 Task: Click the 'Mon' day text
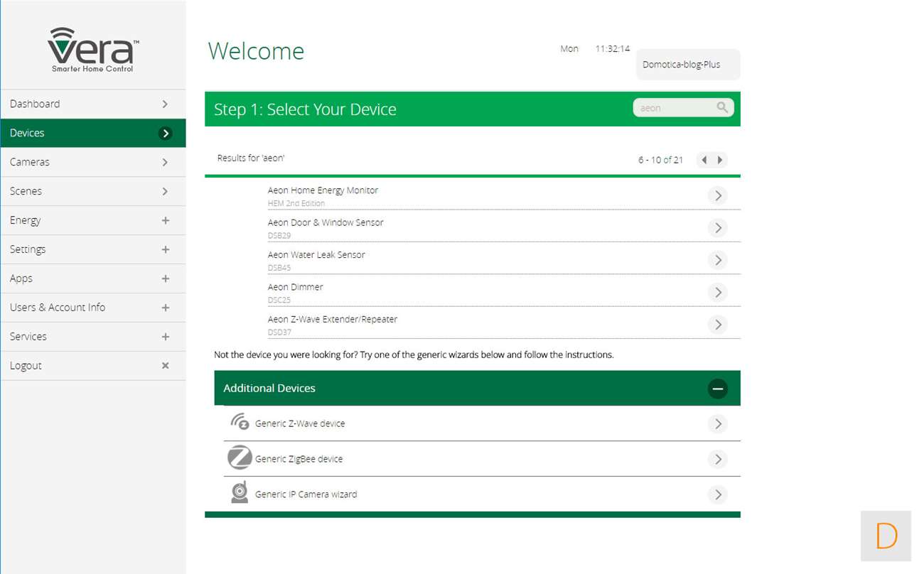(569, 49)
